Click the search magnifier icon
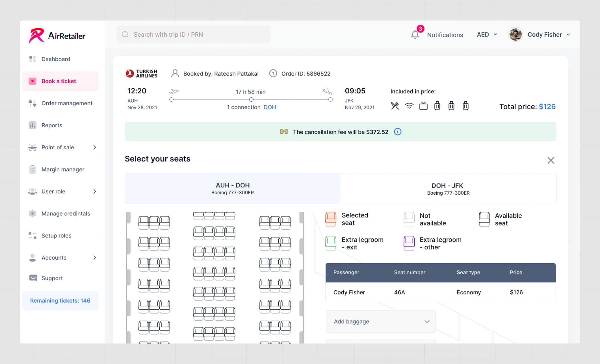Viewport: 600px width, 364px height. click(125, 34)
